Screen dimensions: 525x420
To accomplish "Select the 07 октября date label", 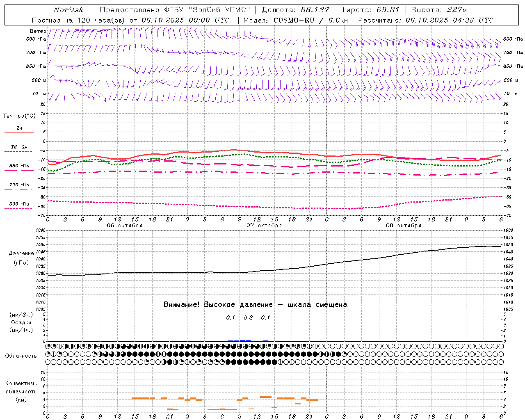I will tap(264, 226).
